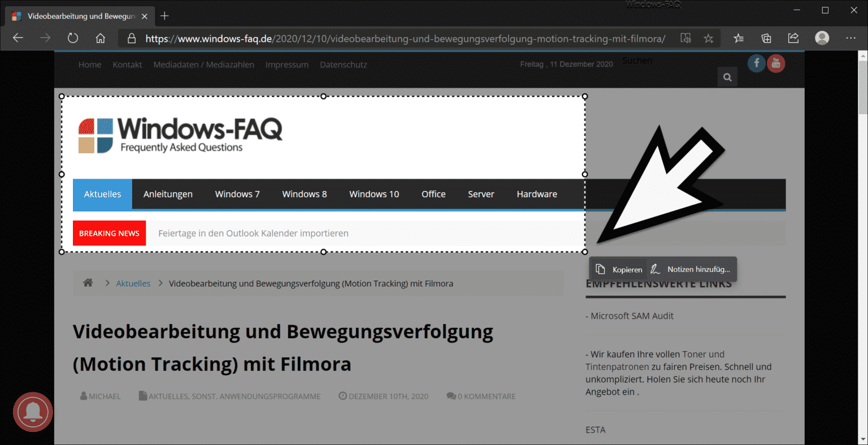
Task: Open the Settings and more menu
Action: (x=850, y=38)
